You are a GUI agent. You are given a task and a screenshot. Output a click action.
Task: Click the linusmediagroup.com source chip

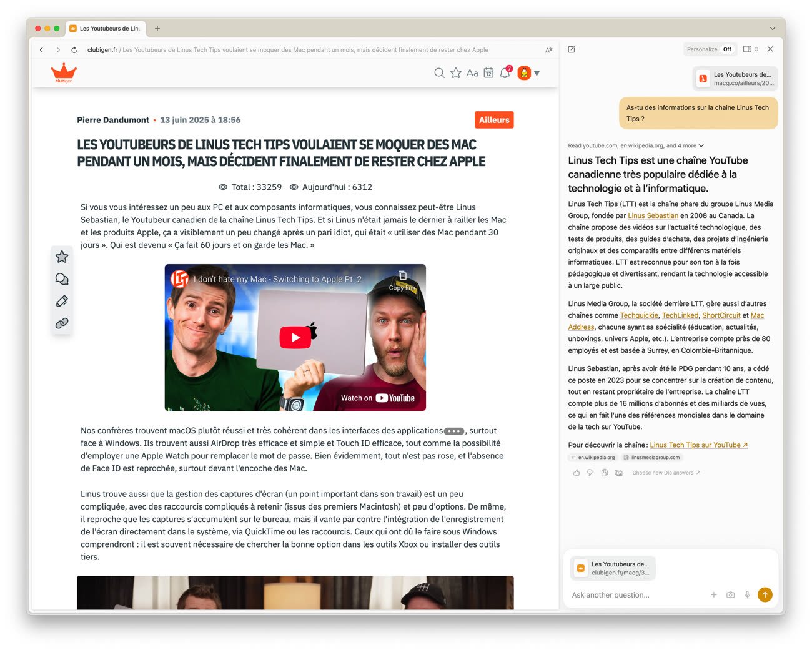click(x=651, y=457)
